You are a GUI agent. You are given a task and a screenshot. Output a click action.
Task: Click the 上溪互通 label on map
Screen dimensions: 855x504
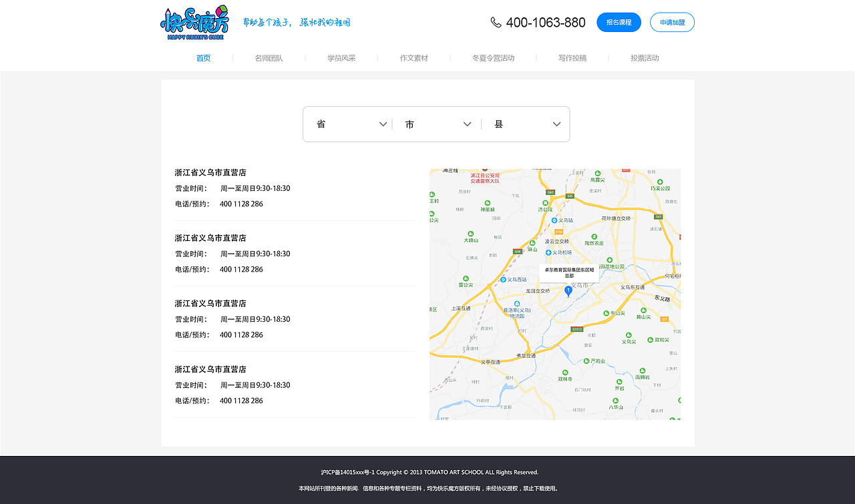[461, 308]
